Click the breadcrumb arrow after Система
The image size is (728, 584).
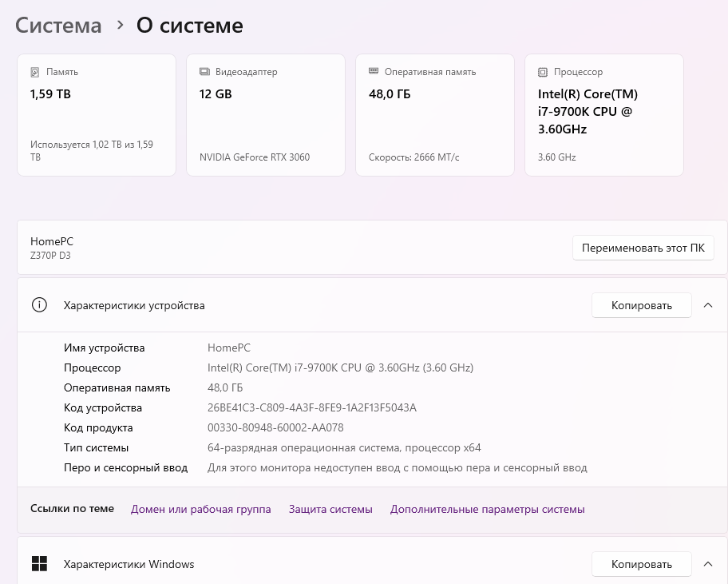coord(120,25)
